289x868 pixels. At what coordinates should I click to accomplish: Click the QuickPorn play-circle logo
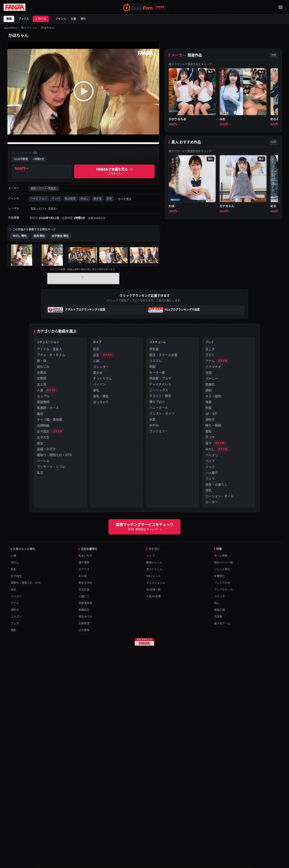(126, 7)
